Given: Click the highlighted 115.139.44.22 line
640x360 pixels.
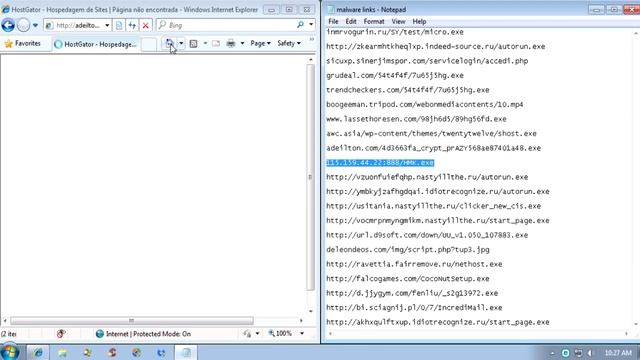Looking at the screenshot, I should [380, 162].
